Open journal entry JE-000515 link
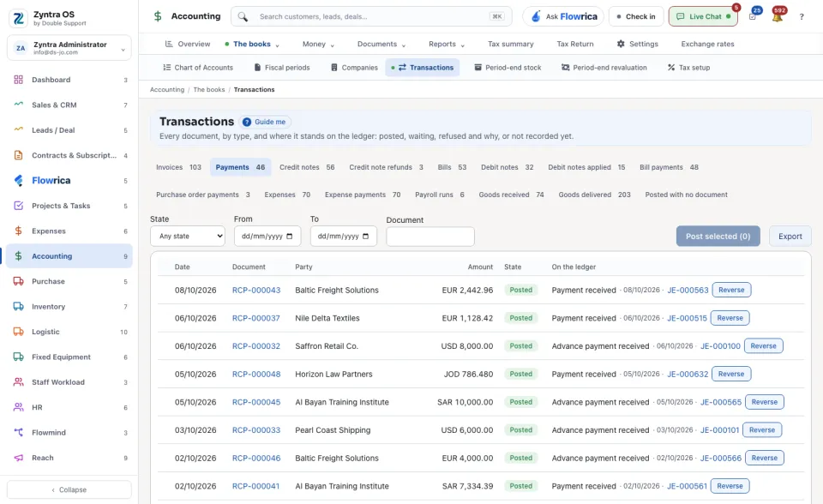The height and width of the screenshot is (504, 823). click(x=687, y=318)
